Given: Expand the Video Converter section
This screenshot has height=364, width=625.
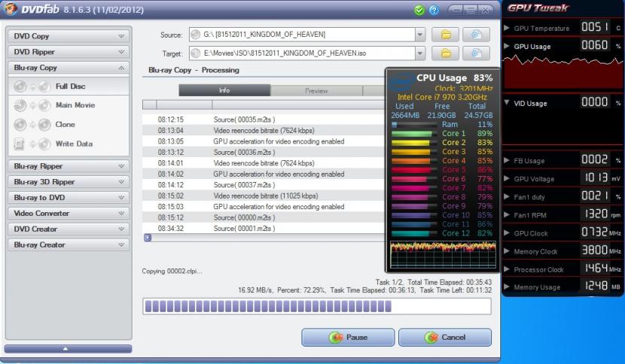Looking at the screenshot, I should [x=69, y=213].
